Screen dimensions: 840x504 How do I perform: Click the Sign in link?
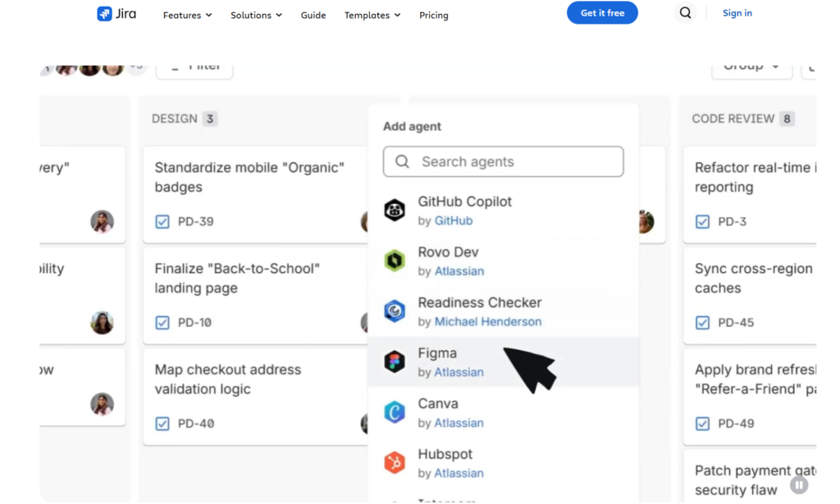737,13
